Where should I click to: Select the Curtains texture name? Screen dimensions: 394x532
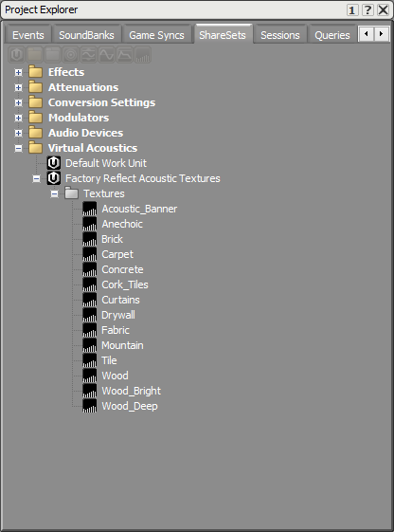pyautogui.click(x=121, y=300)
